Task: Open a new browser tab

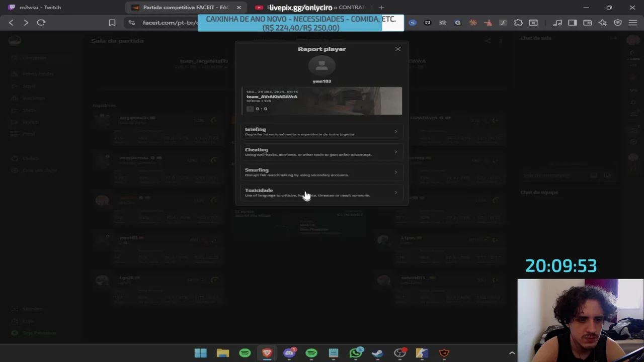Action: [x=381, y=8]
